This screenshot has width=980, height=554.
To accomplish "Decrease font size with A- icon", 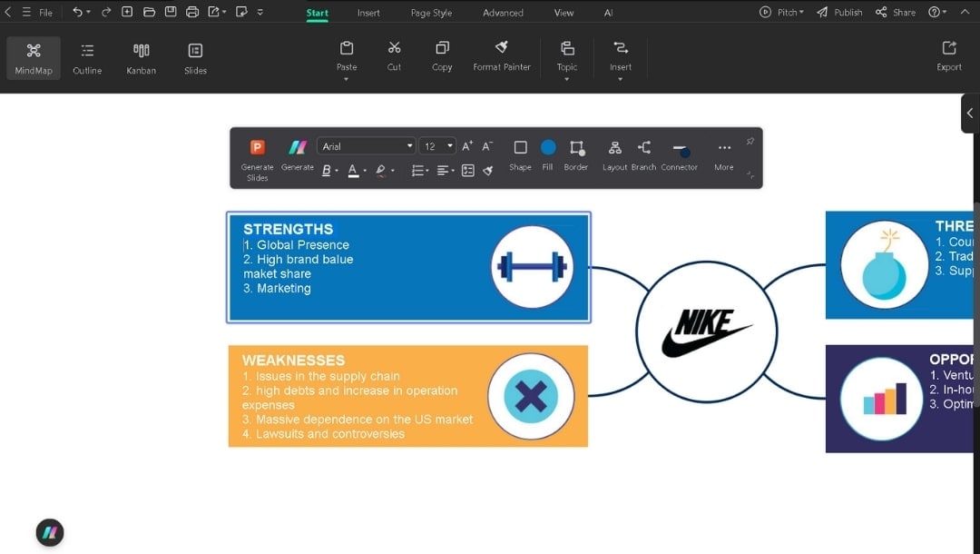I will click(x=487, y=146).
